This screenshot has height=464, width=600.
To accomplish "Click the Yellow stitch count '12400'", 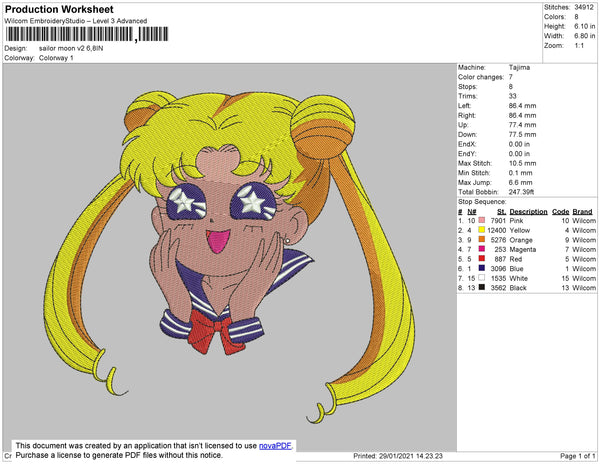I will coord(497,230).
